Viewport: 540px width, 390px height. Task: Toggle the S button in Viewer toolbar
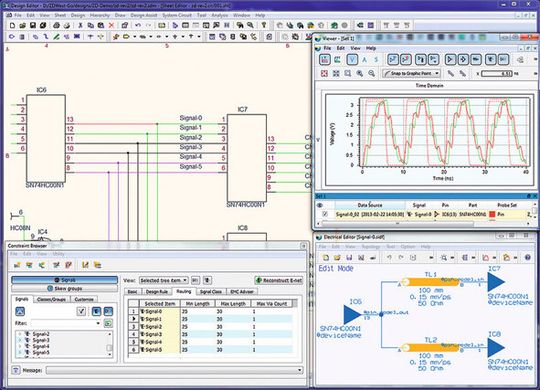click(376, 59)
